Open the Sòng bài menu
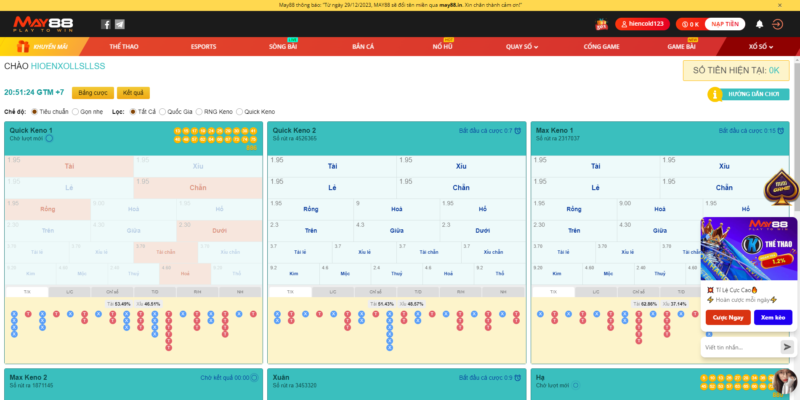 click(283, 46)
